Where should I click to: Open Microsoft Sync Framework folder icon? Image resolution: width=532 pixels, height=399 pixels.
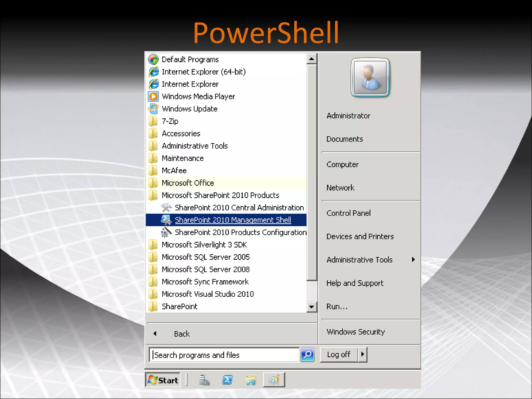(x=153, y=282)
